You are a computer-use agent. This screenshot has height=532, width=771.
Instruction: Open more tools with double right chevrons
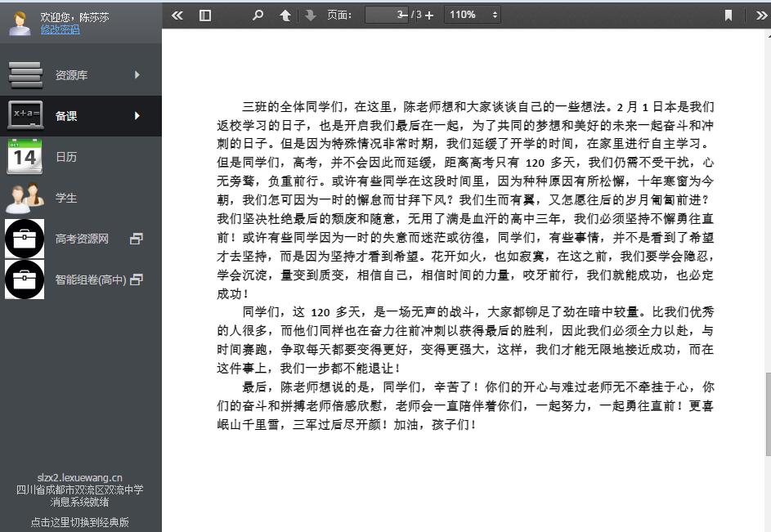click(761, 16)
